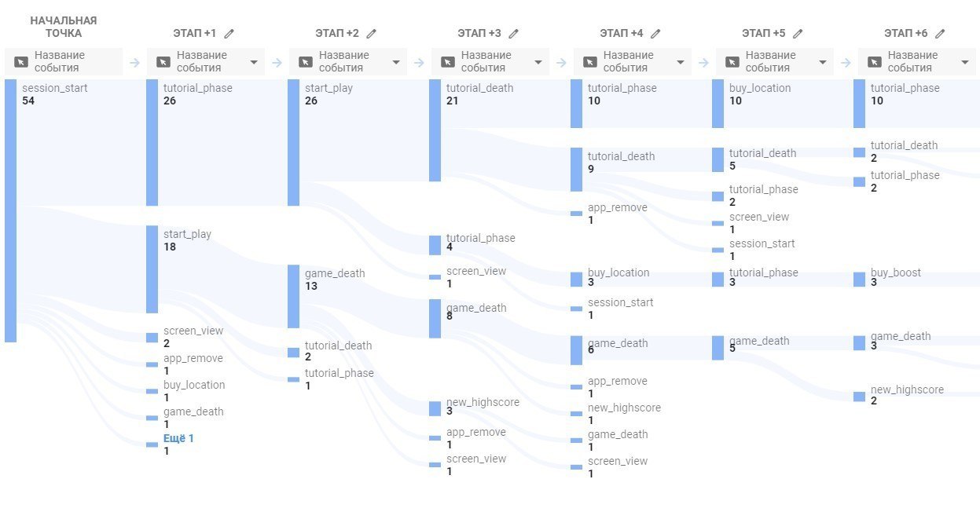The image size is (980, 512).
Task: Click the start_play node showing 18
Action: 152,269
